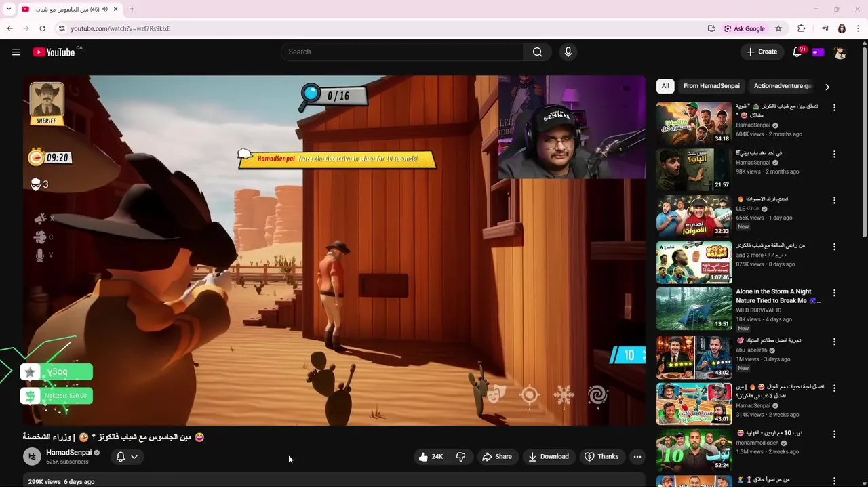This screenshot has height=488, width=868.
Task: Open the purple icon beside notifications
Action: (x=818, y=52)
